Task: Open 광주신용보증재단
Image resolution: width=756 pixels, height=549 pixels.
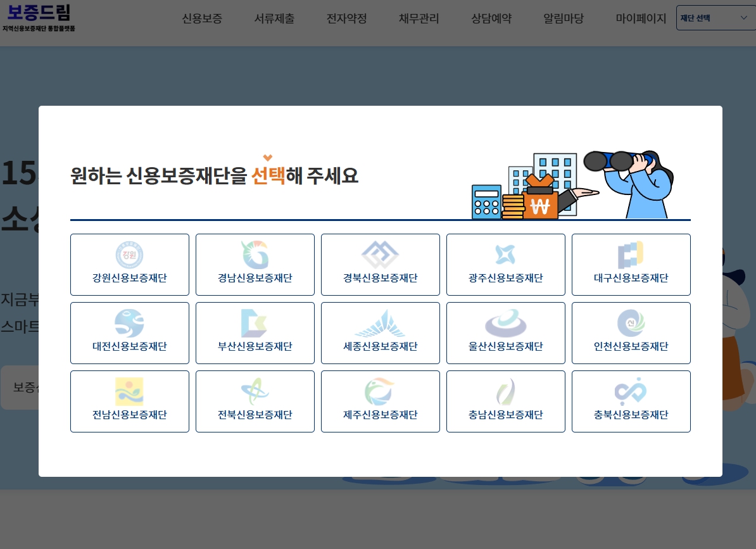Action: pyautogui.click(x=505, y=264)
